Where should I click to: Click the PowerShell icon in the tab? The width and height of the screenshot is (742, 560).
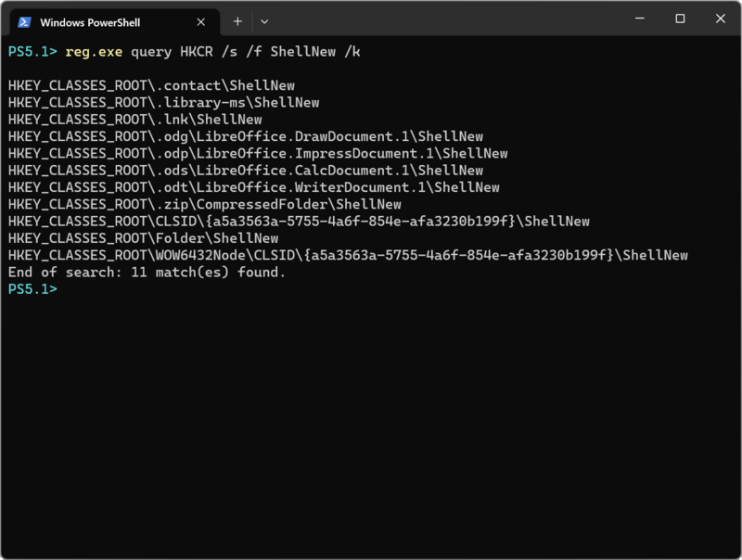point(24,21)
